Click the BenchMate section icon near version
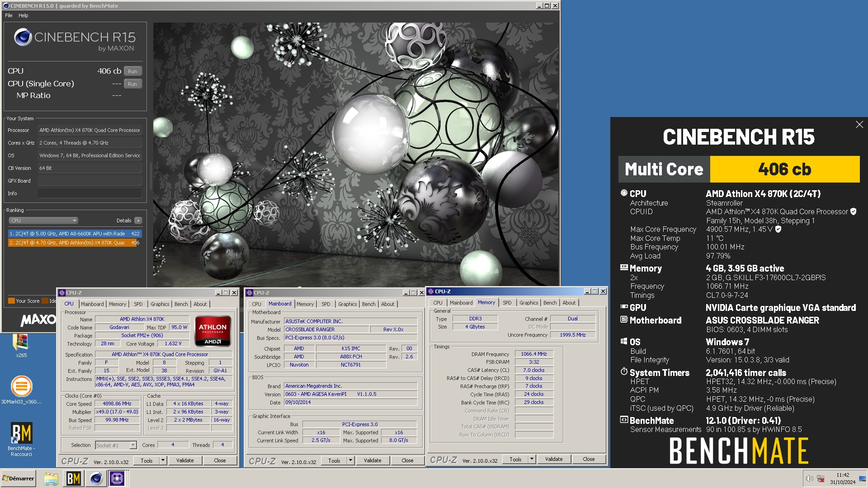The width and height of the screenshot is (868, 488). [624, 420]
